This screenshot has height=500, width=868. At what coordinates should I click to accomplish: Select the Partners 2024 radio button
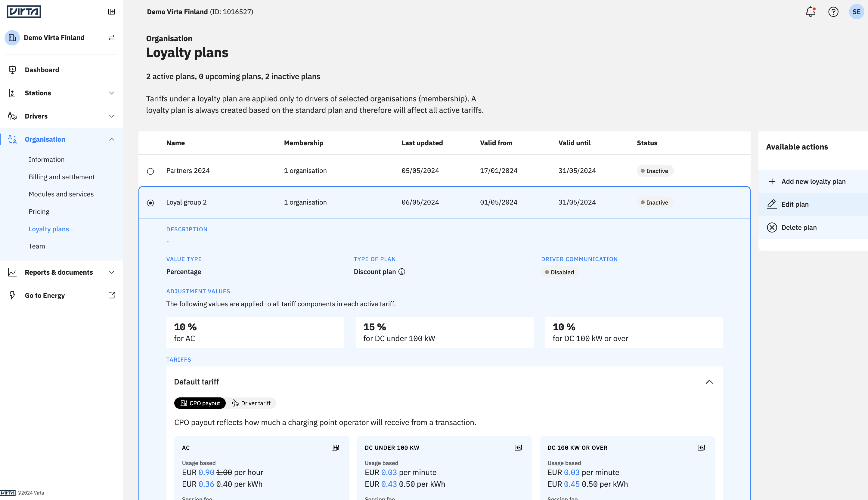click(150, 171)
